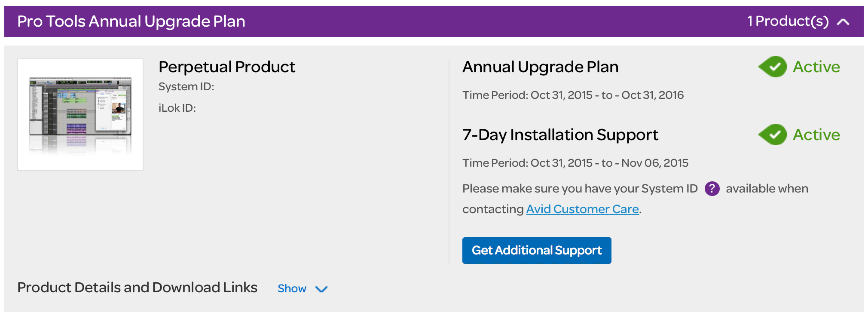Collapse the panel using the header up chevron
This screenshot has width=868, height=318.
pyautogui.click(x=843, y=22)
